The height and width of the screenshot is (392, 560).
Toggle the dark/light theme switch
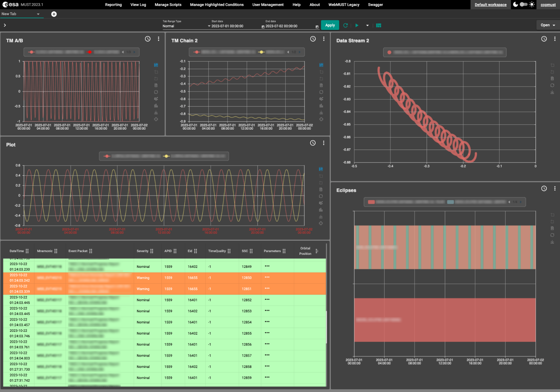(x=523, y=4)
